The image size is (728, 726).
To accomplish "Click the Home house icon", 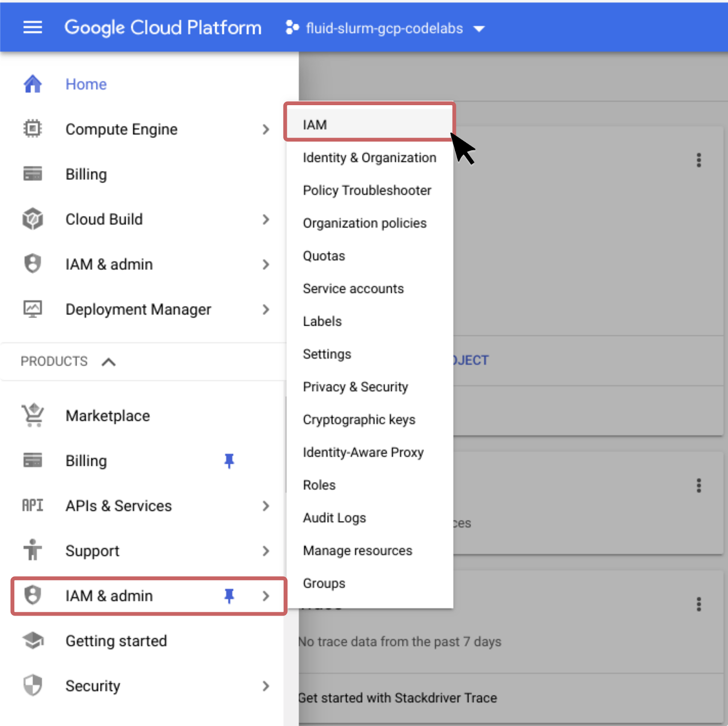I will 33,84.
